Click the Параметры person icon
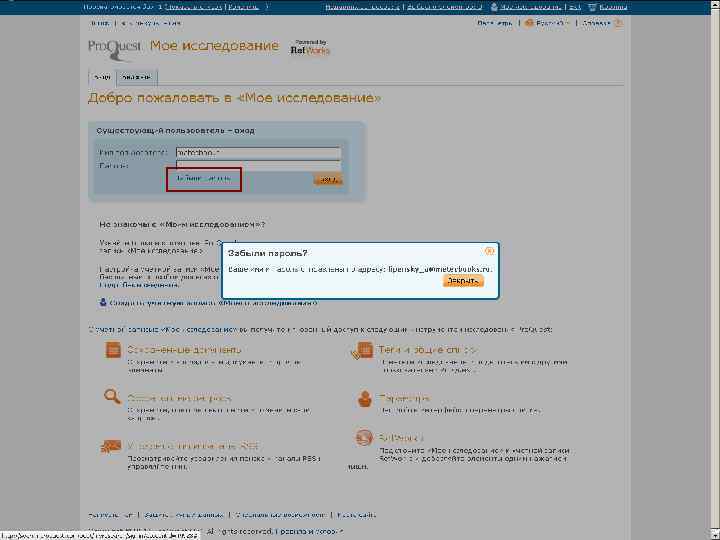 (x=365, y=399)
